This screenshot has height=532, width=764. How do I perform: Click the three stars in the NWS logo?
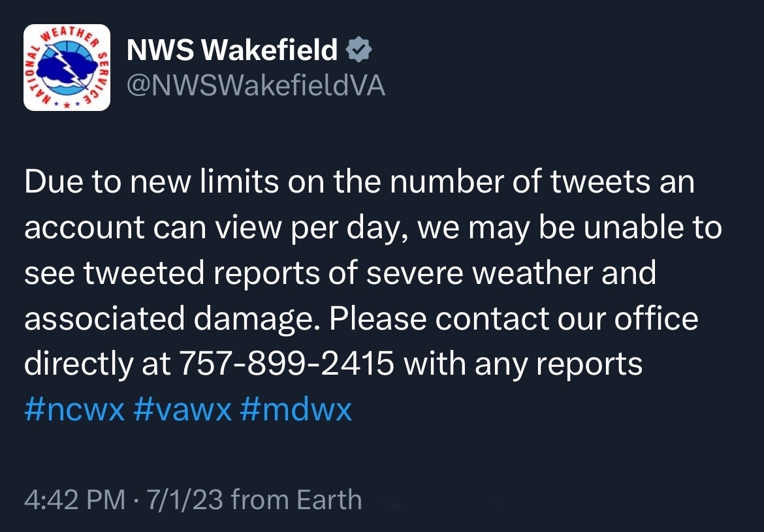[68, 104]
